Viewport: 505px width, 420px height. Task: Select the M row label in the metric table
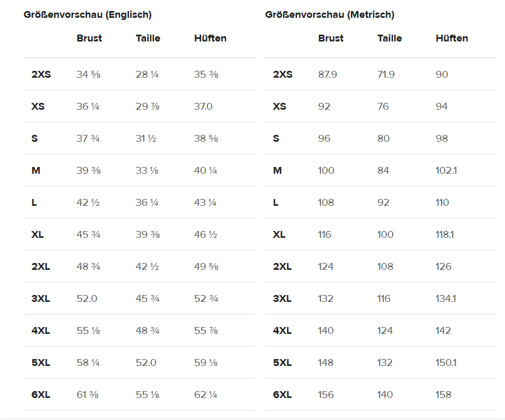[278, 171]
